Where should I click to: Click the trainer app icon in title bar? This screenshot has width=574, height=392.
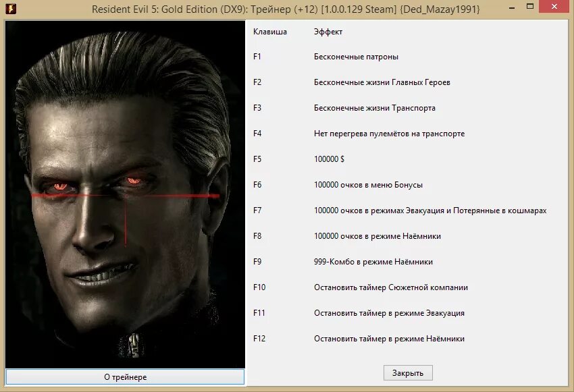[11, 7]
